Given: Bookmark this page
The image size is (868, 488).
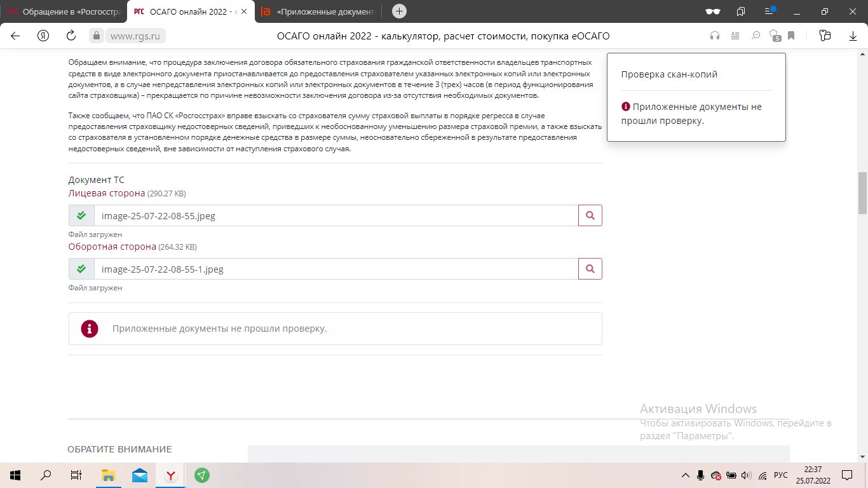Looking at the screenshot, I should tap(792, 36).
